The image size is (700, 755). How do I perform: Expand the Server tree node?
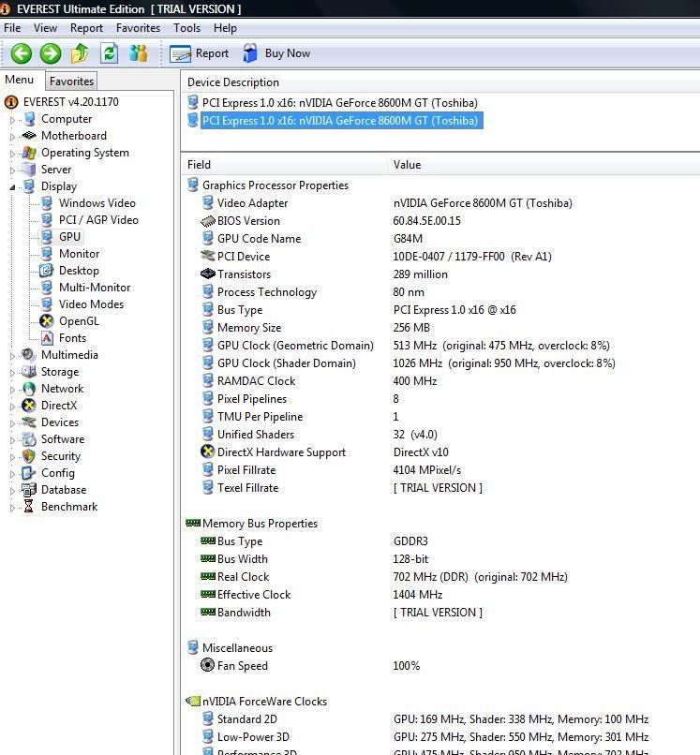12,170
